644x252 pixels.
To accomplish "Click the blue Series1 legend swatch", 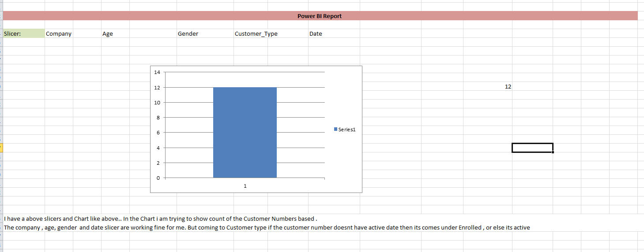I will pyautogui.click(x=336, y=129).
